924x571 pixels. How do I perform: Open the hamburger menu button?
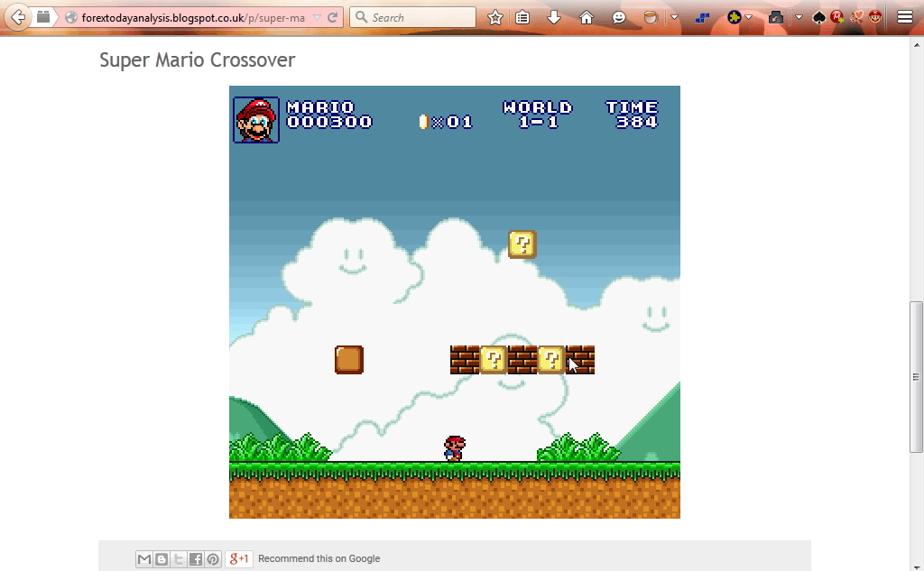(904, 17)
